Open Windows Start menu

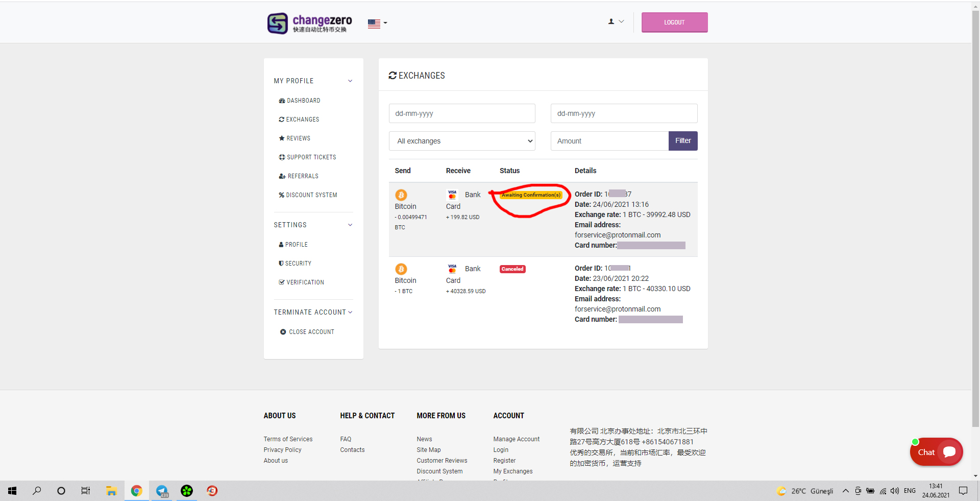[x=12, y=491]
